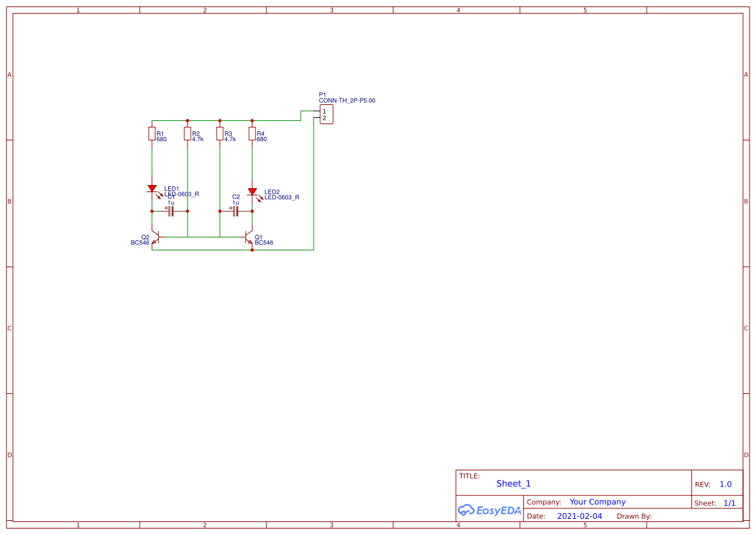Image resolution: width=756 pixels, height=535 pixels.
Task: Select the Q2 transistor symbol
Action: pos(155,237)
